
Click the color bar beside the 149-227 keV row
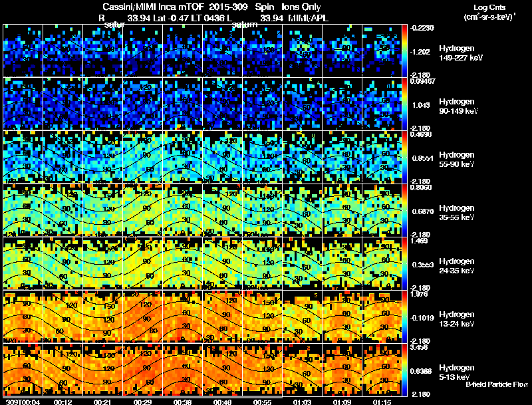[x=404, y=51]
